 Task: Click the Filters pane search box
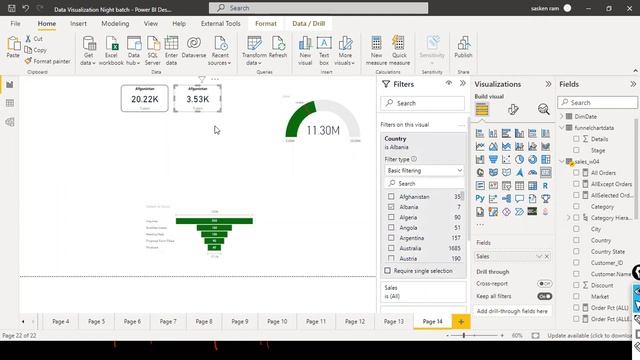(423, 103)
